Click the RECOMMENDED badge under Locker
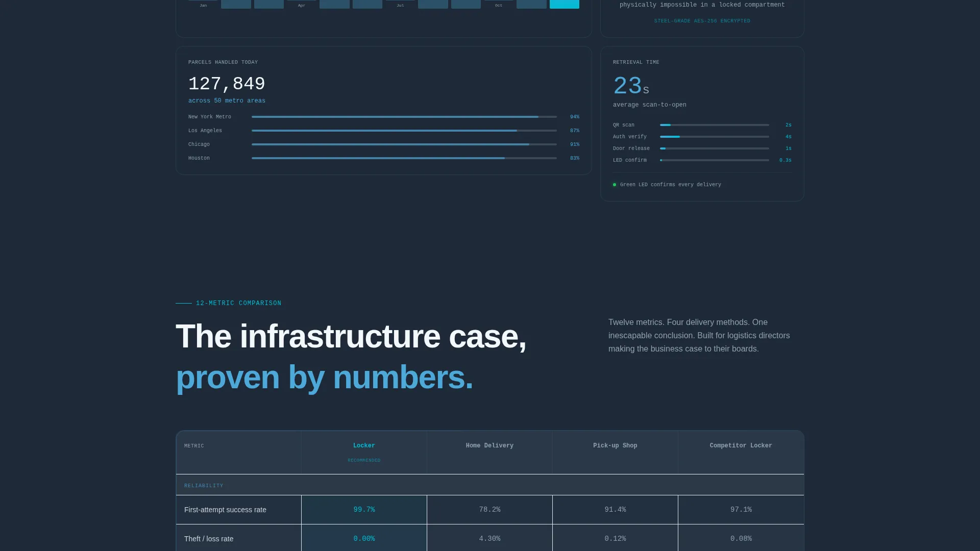Viewport: 980px width, 551px height. coord(364,461)
